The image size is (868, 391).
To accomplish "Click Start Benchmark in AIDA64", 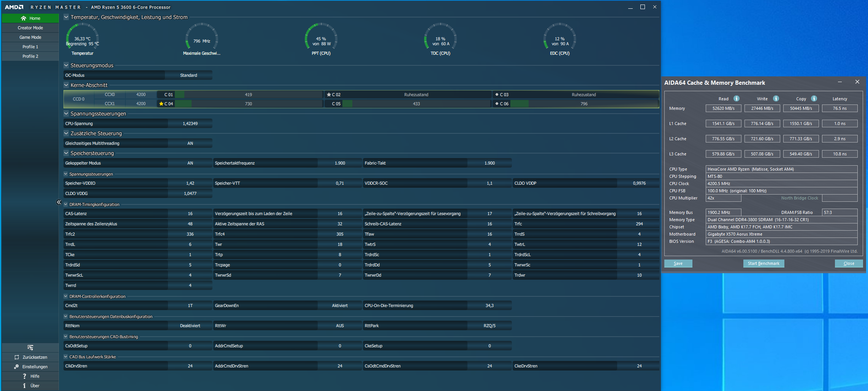I will point(763,263).
